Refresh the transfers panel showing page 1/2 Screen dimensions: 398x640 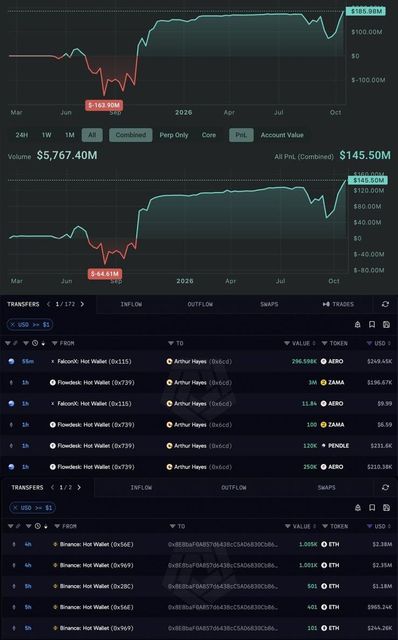[385, 487]
